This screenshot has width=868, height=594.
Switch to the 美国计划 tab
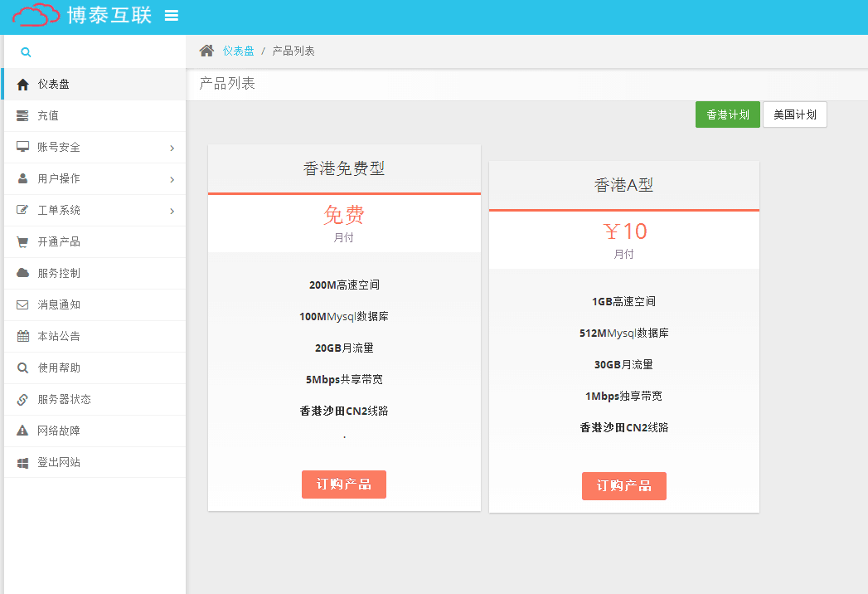(794, 114)
